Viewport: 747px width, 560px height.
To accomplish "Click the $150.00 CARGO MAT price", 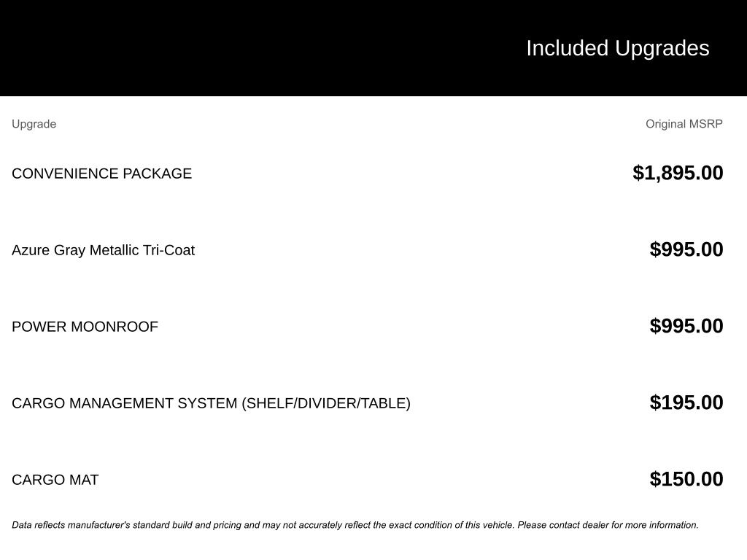I will [686, 479].
